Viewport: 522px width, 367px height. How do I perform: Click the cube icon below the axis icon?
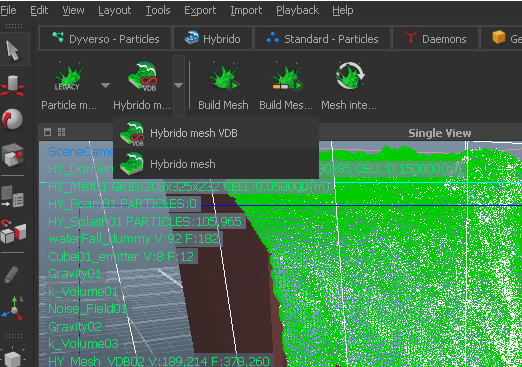tap(13, 358)
